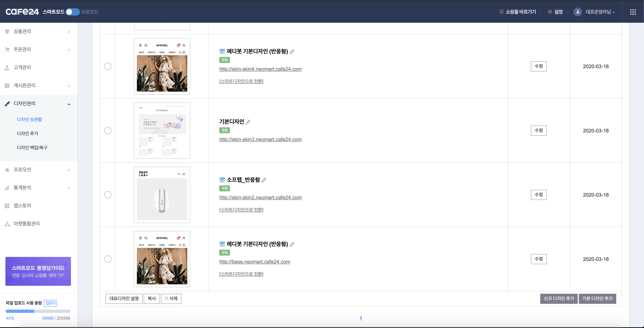Open the 대표운영자님 account dropdown
The width and height of the screenshot is (644, 328).
click(x=600, y=12)
